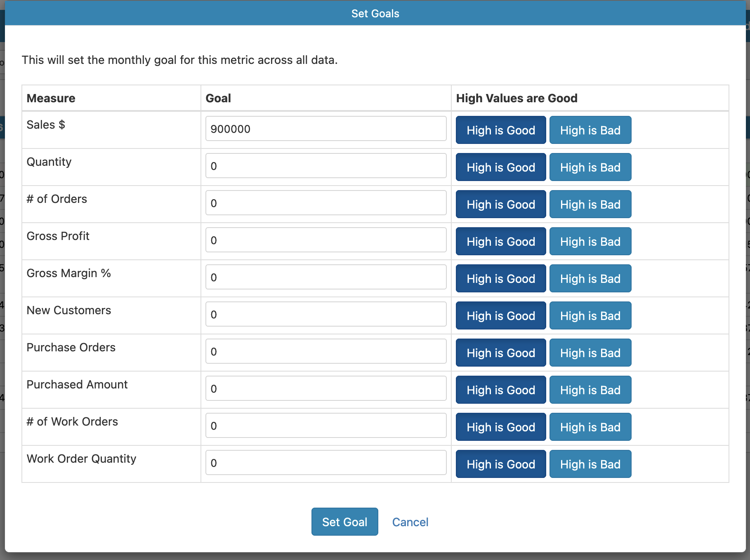Click the Quantity goal input field
The height and width of the screenshot is (560, 750).
coord(326,166)
